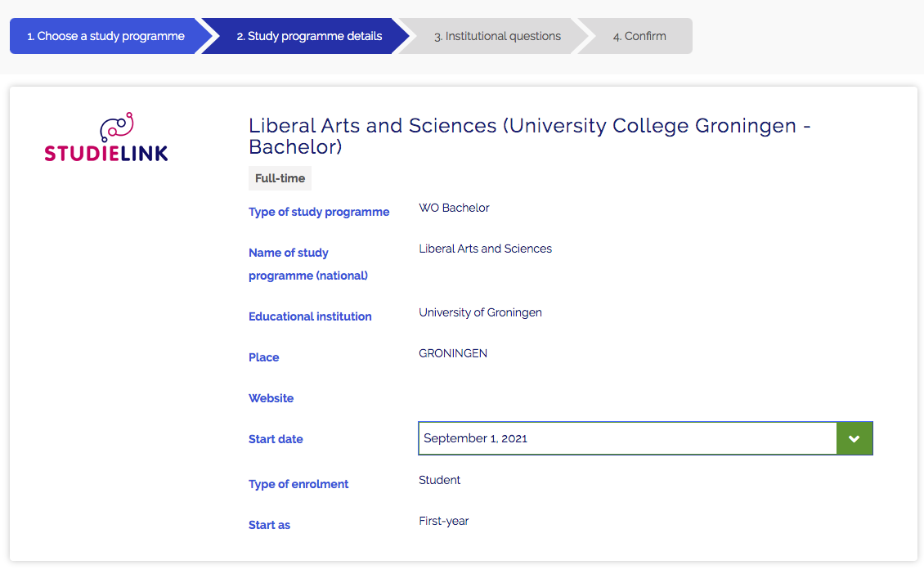Click the Student enrolment value
924x574 pixels.
point(439,479)
